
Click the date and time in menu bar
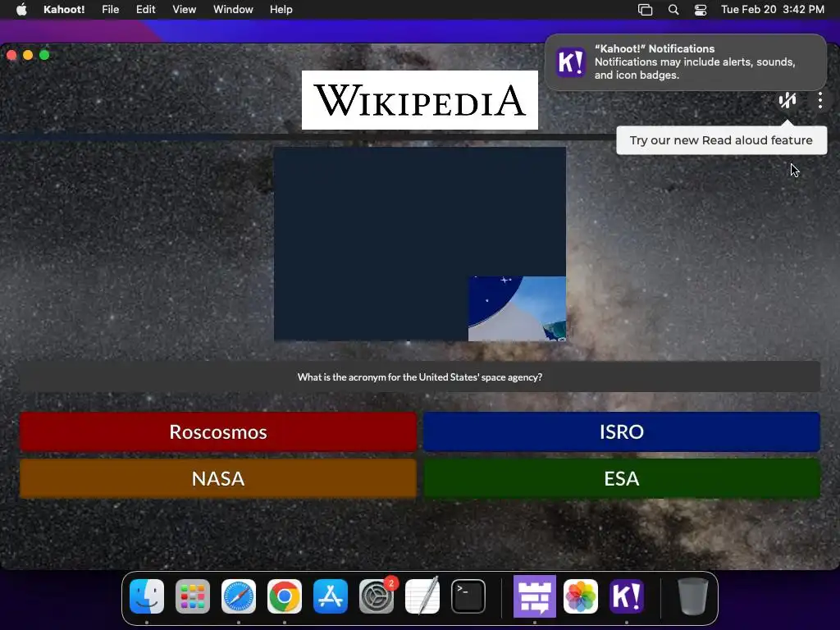pyautogui.click(x=773, y=9)
